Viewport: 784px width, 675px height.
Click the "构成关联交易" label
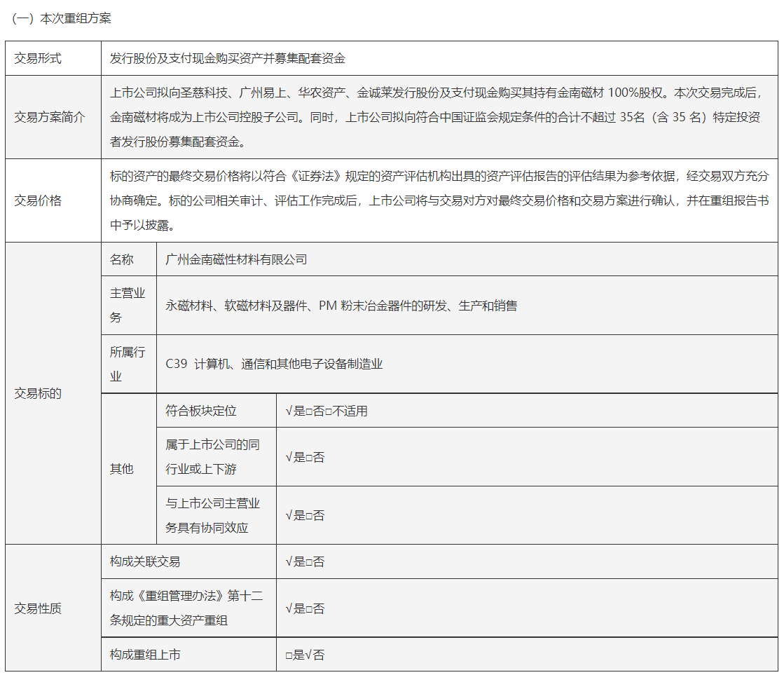(x=145, y=561)
